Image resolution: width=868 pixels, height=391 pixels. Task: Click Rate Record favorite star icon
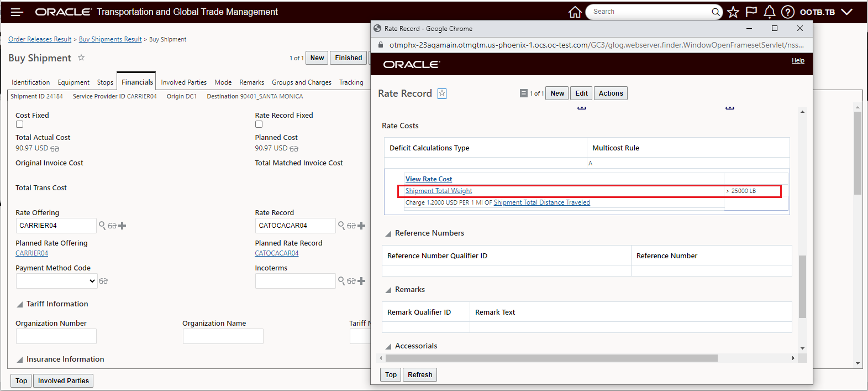pyautogui.click(x=442, y=93)
